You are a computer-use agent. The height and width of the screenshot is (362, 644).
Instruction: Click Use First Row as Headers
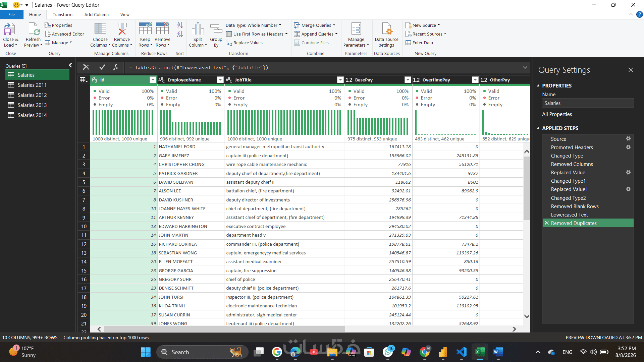[257, 34]
